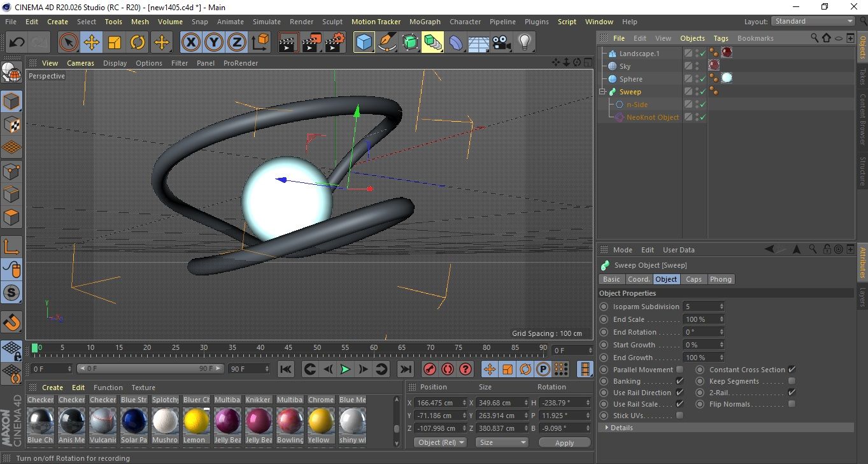Open the Object (Rel) dropdown
The height and width of the screenshot is (464, 868).
click(x=440, y=442)
